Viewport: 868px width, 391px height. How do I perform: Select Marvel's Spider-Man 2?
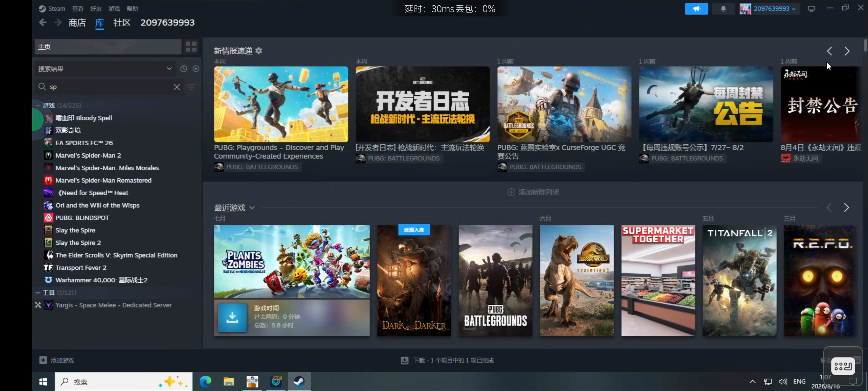88,155
